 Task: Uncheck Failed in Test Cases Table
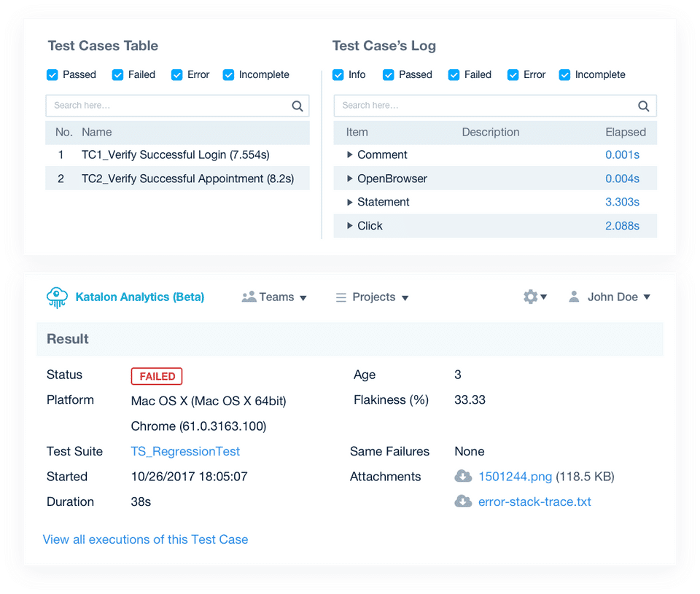(118, 75)
